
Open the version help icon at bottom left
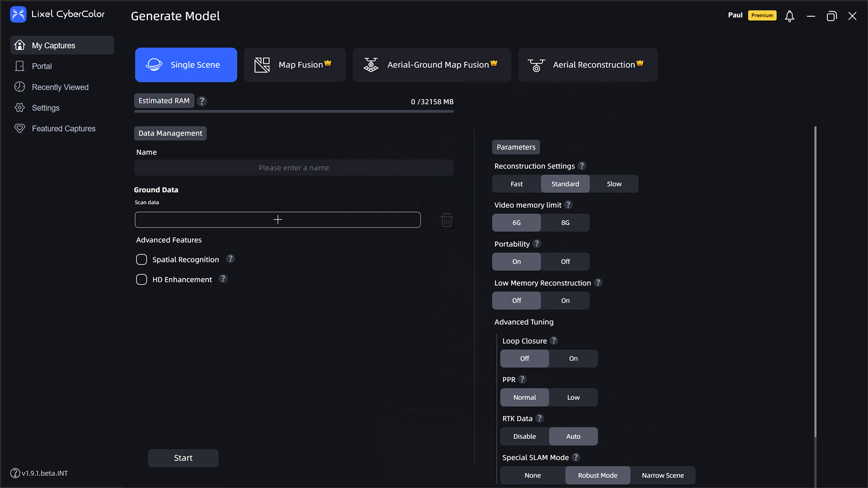pyautogui.click(x=15, y=473)
